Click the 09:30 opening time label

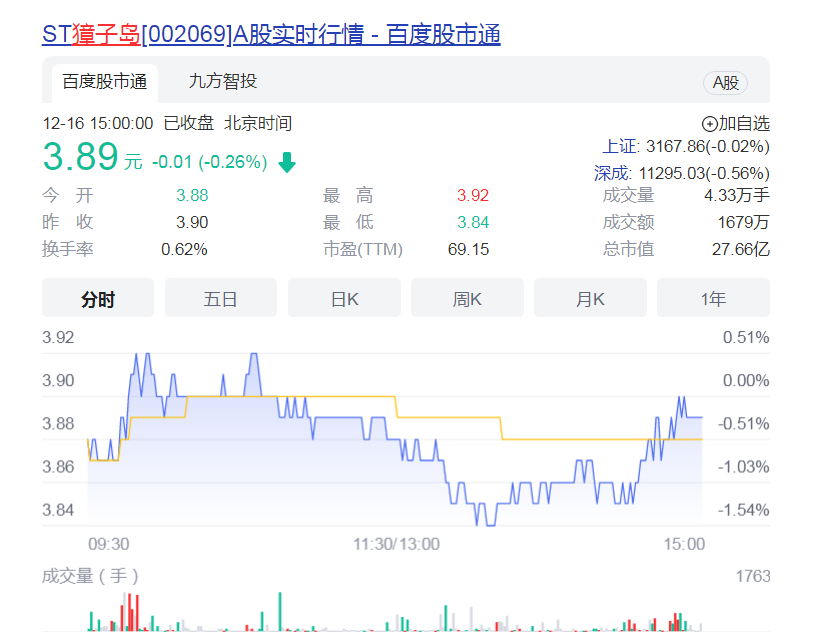[x=109, y=544]
